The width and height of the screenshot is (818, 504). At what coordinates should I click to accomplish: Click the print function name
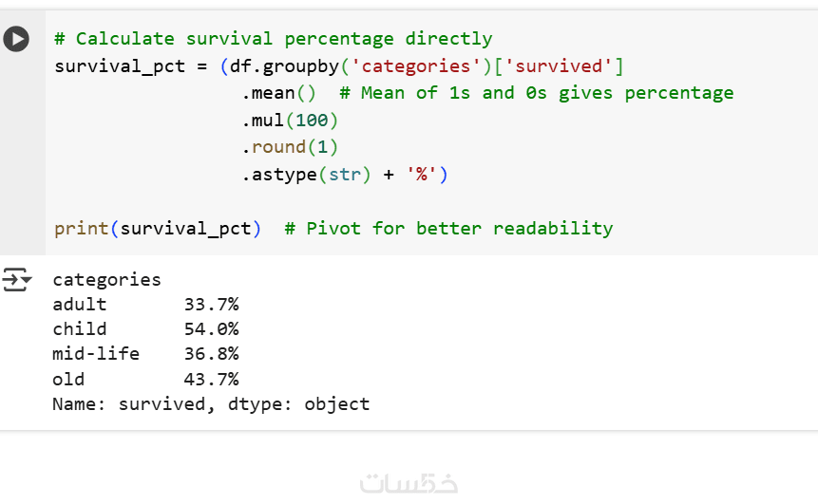(81, 229)
